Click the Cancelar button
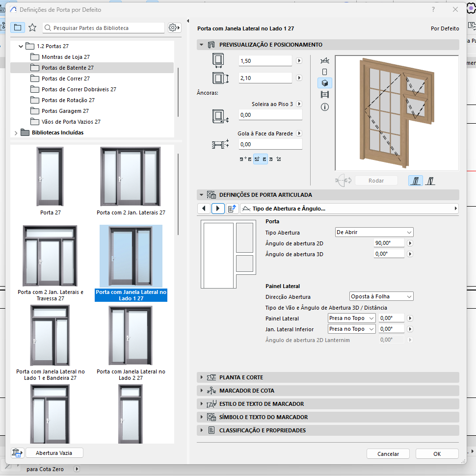 388,454
